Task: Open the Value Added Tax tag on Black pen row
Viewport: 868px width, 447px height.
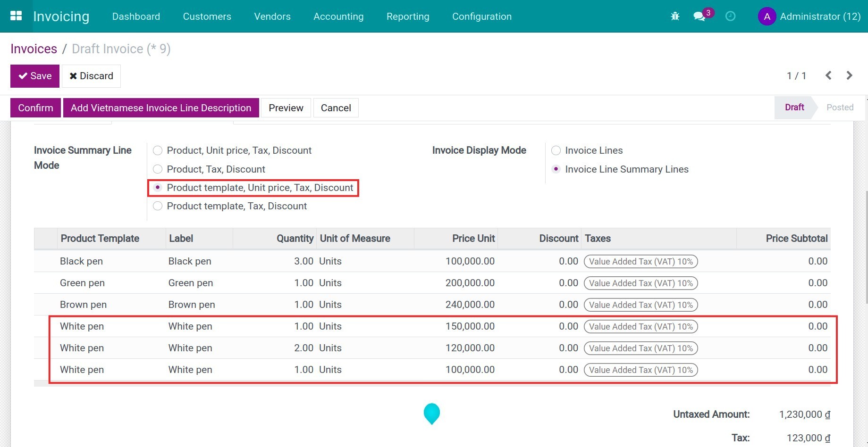Action: coord(640,261)
